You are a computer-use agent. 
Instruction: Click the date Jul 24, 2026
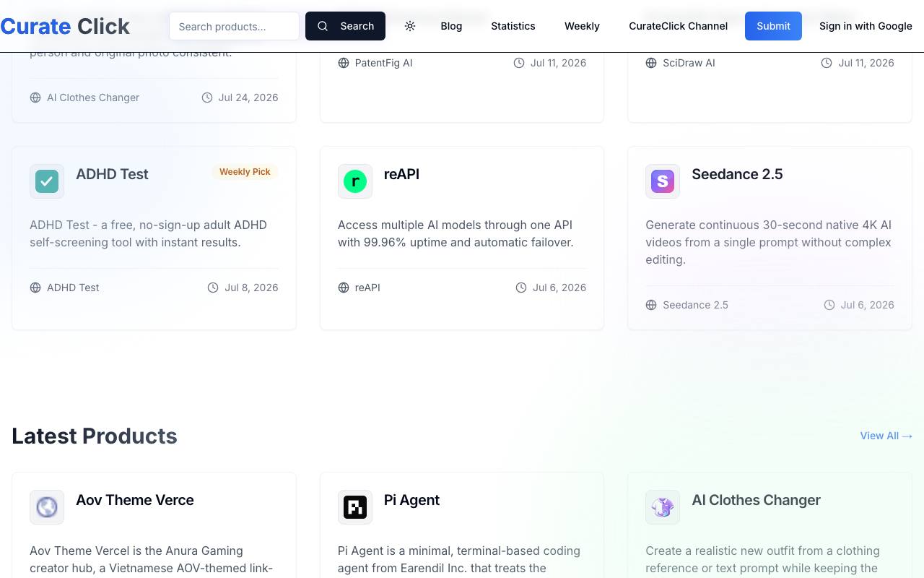point(248,98)
